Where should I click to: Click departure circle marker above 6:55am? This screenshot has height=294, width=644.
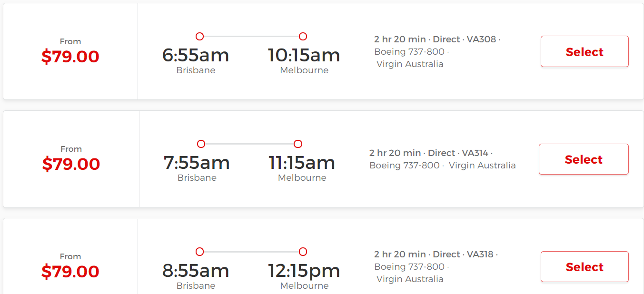(199, 37)
